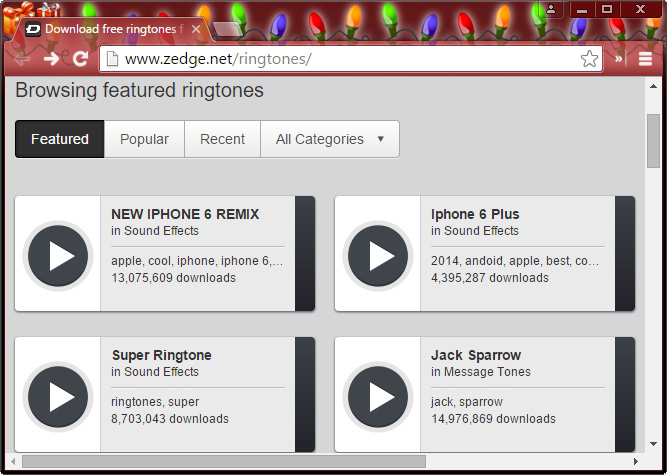The height and width of the screenshot is (475, 667).
Task: Click the 13,075,609 downloads text
Action: (x=173, y=278)
